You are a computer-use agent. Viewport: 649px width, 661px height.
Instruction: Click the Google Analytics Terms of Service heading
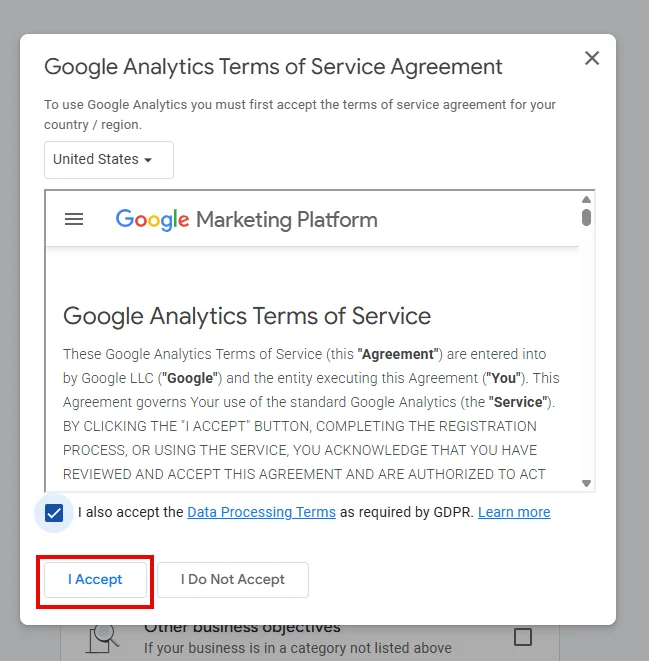tap(247, 316)
